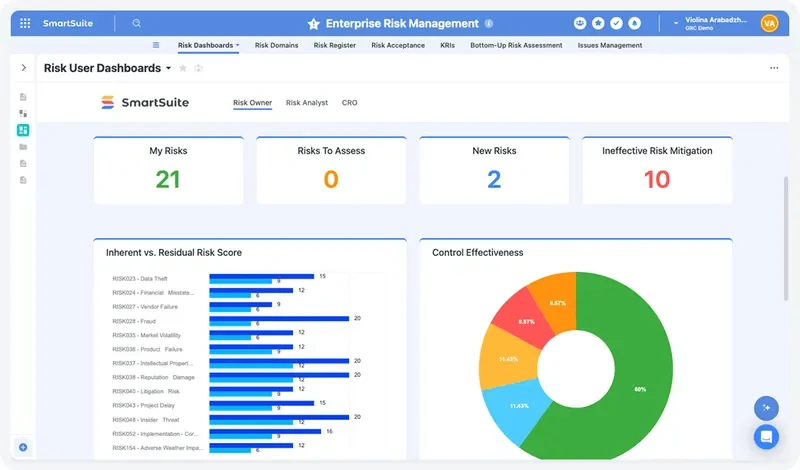Viewport: 800px width, 470px height.
Task: Click the Enterprise Risk Management title
Action: click(x=402, y=23)
